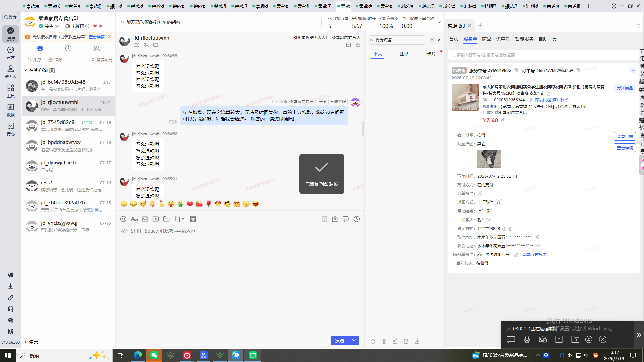The height and width of the screenshot is (362, 644).
Task: Toggle the red heart icon beside 未授权
Action: tap(95, 26)
